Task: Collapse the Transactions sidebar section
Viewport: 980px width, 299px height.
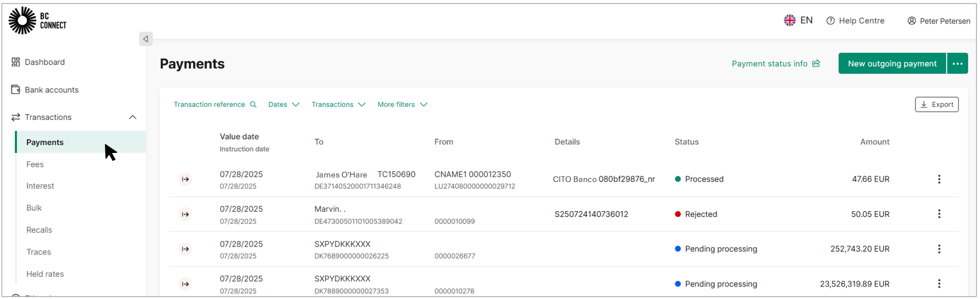Action: point(132,117)
